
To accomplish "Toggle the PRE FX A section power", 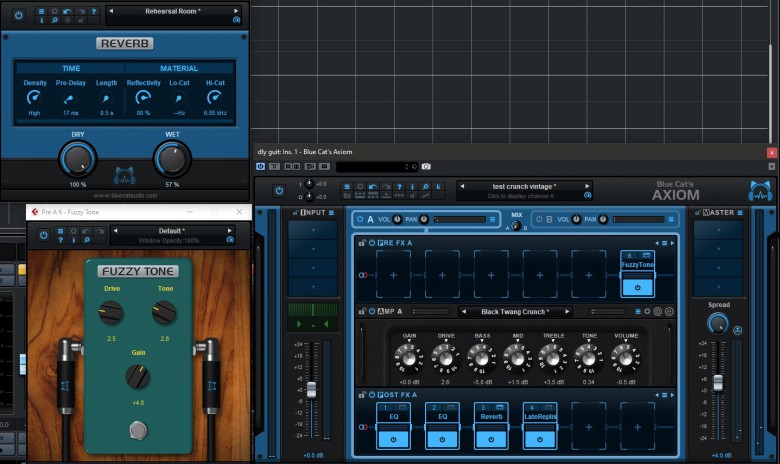I will point(372,243).
